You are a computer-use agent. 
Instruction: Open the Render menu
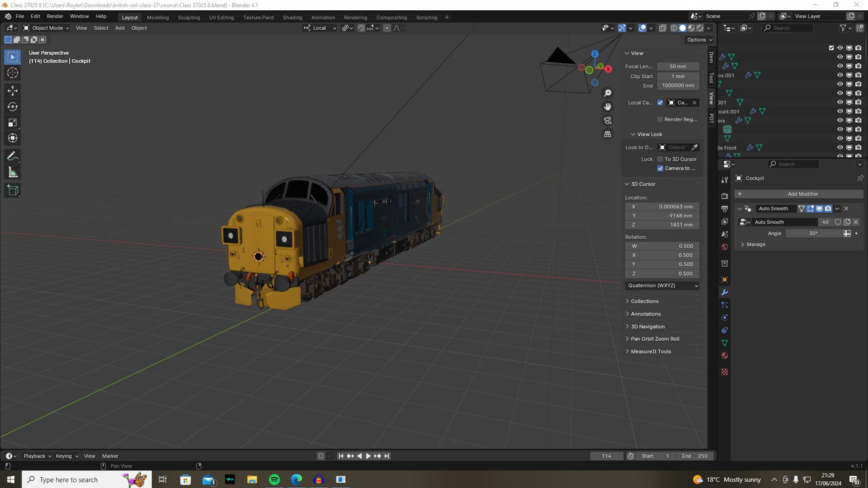(55, 16)
